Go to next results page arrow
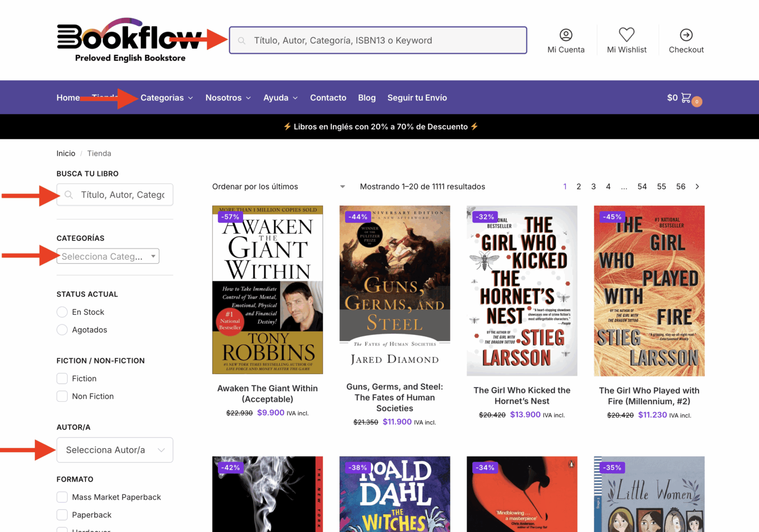This screenshot has height=532, width=759. pos(697,187)
